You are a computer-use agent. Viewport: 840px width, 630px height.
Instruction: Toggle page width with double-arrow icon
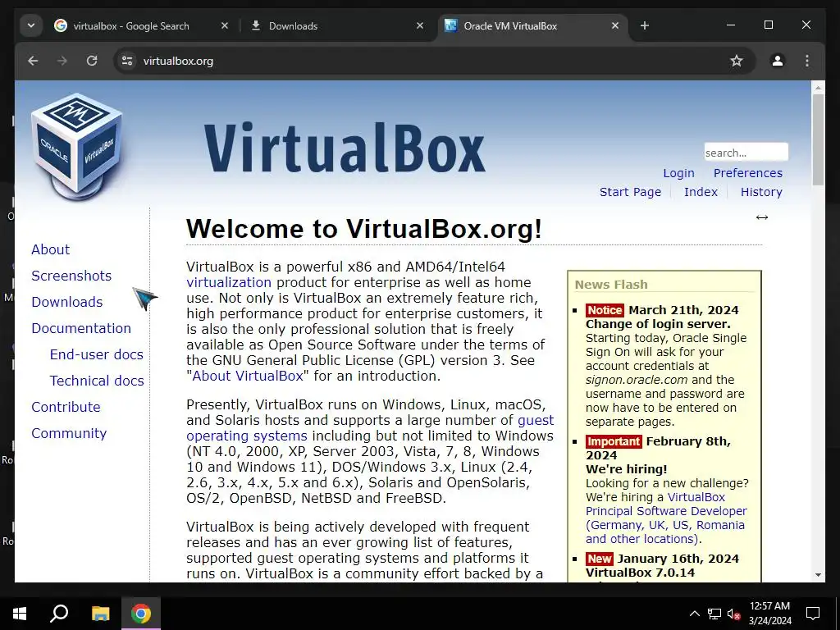[762, 217]
